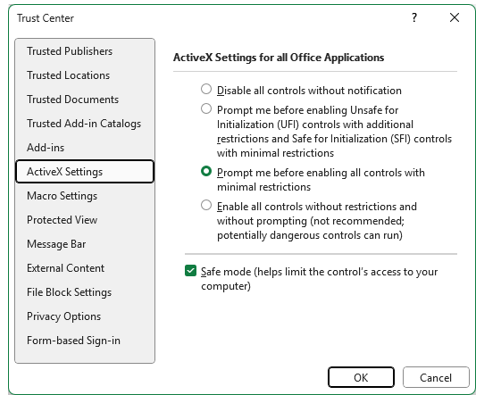Image resolution: width=482 pixels, height=403 pixels.
Task: Select Enable all controls without restrictions
Action: click(206, 205)
